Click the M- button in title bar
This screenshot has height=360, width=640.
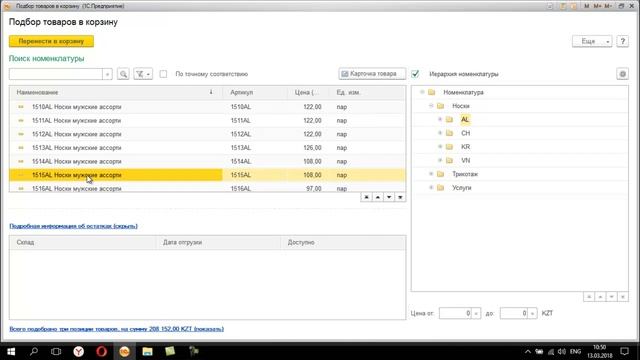(608, 6)
